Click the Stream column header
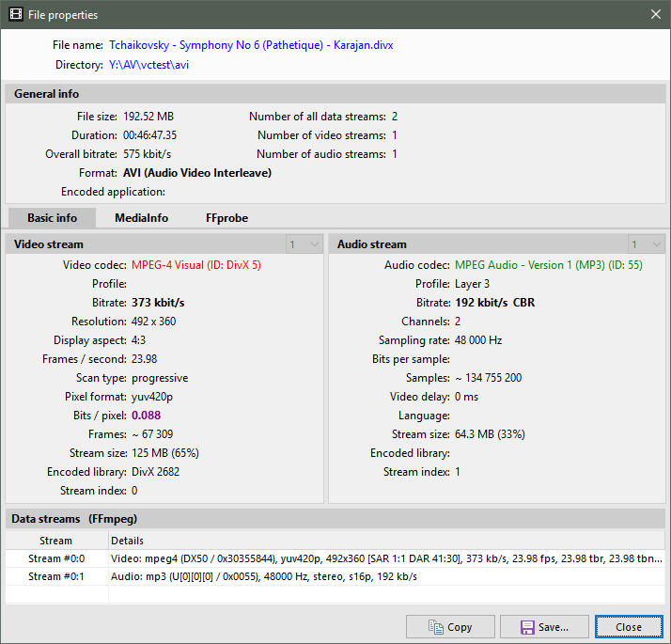The image size is (671, 644). coord(56,541)
